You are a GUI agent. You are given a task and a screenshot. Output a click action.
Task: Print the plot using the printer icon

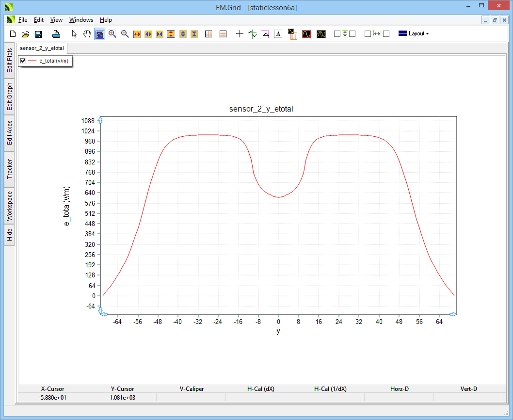(56, 34)
